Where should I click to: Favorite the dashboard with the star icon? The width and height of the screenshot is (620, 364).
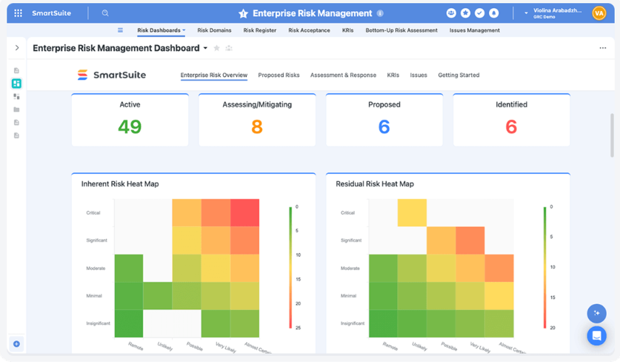pos(217,48)
